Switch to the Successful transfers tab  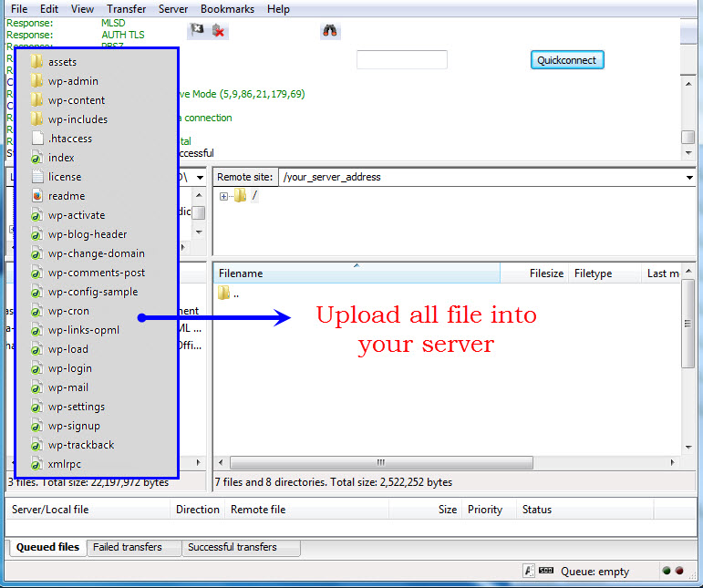[x=232, y=548]
